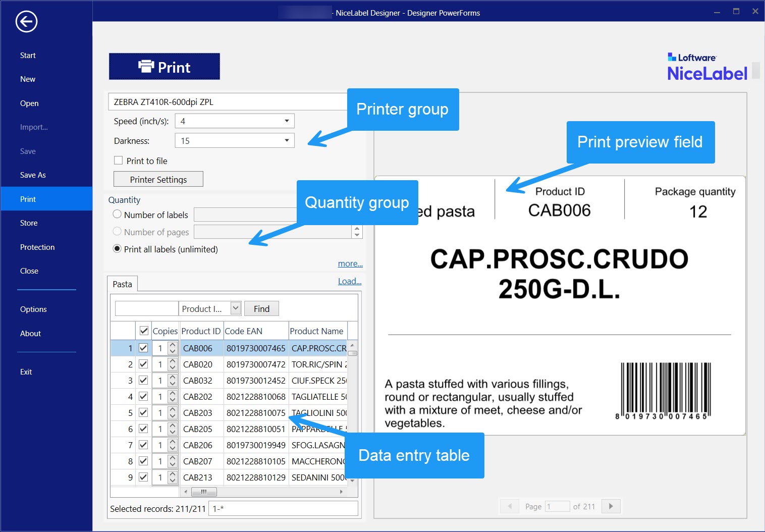Click the back arrow circle icon
The height and width of the screenshot is (532, 765).
[26, 22]
